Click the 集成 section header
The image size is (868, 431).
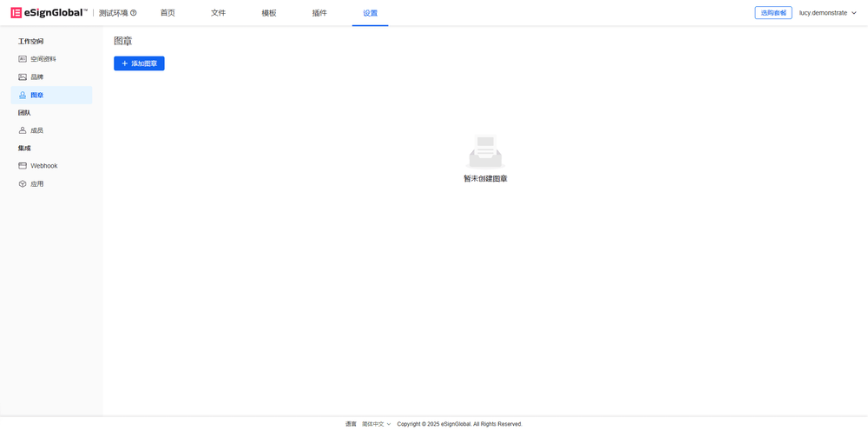[24, 149]
